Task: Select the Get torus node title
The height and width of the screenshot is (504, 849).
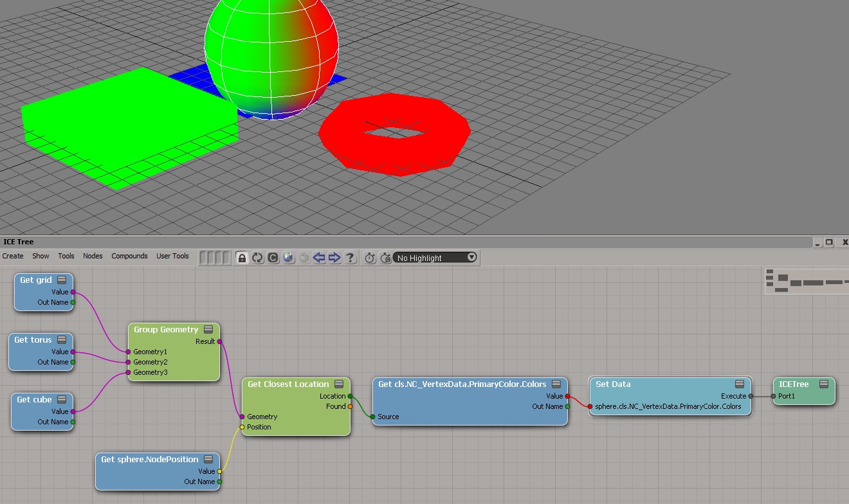Action: (33, 340)
